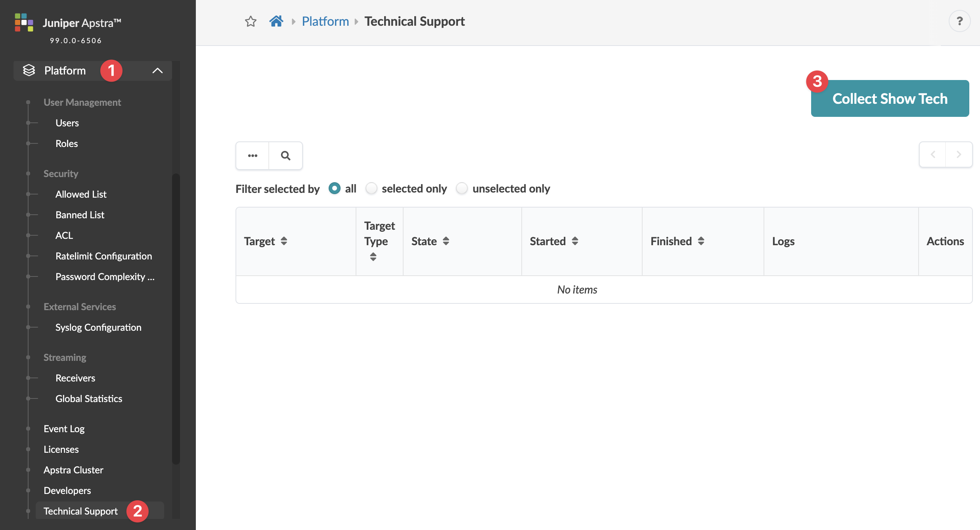
Task: Click Platform breadcrumb link
Action: [x=325, y=21]
